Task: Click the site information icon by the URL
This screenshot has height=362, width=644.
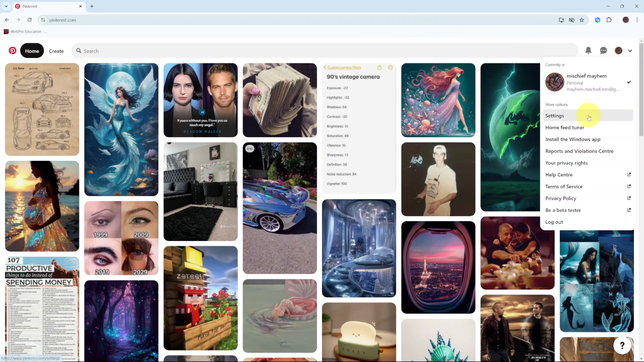Action: [x=43, y=20]
